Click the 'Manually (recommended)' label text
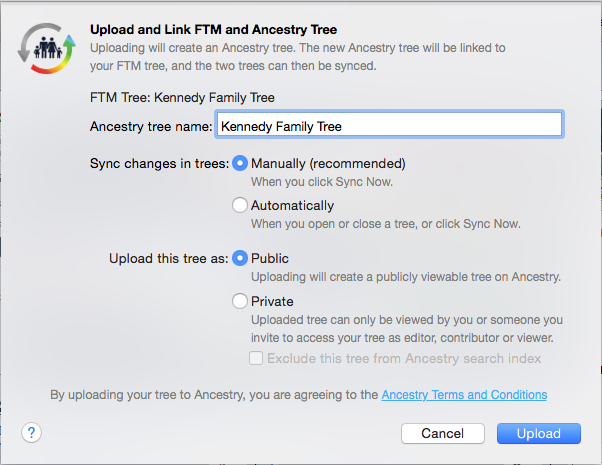 (328, 164)
